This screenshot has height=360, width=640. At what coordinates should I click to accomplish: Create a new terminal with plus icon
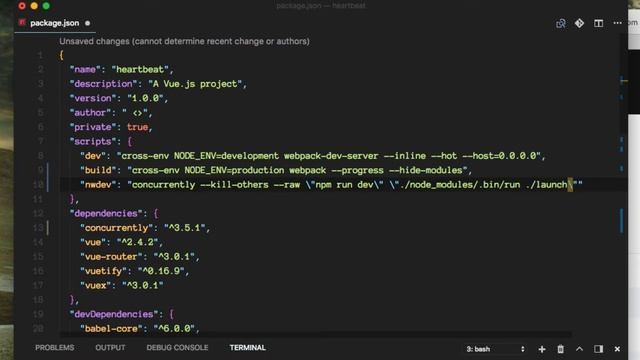click(x=542, y=349)
